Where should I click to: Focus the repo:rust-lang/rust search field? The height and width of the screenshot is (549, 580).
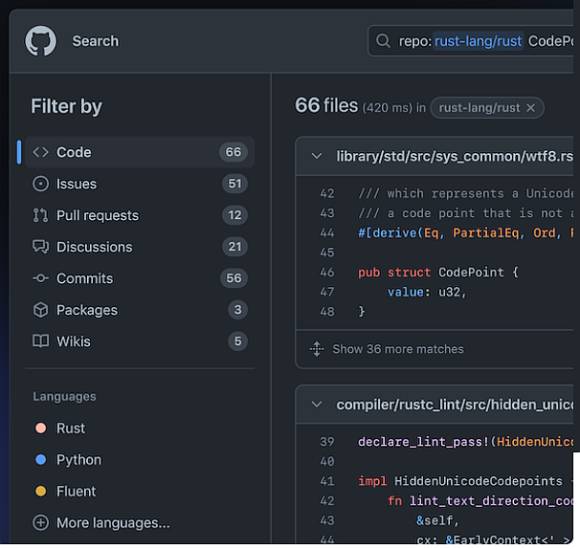pyautogui.click(x=471, y=41)
